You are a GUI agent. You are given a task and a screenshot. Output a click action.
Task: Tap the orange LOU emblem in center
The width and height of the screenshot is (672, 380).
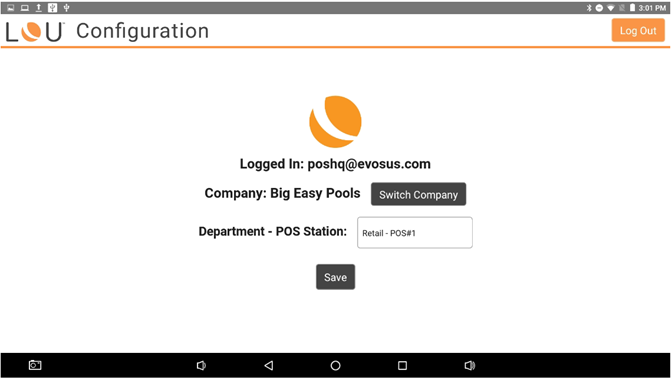[x=335, y=122]
